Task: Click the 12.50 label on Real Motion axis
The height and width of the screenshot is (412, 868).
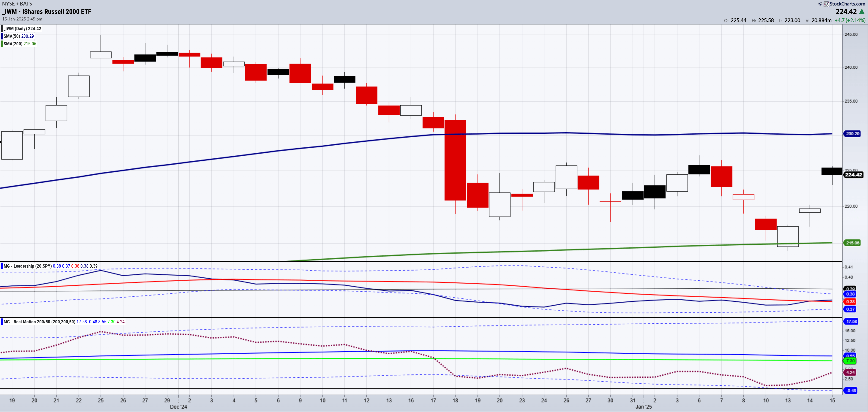Action: (x=850, y=341)
